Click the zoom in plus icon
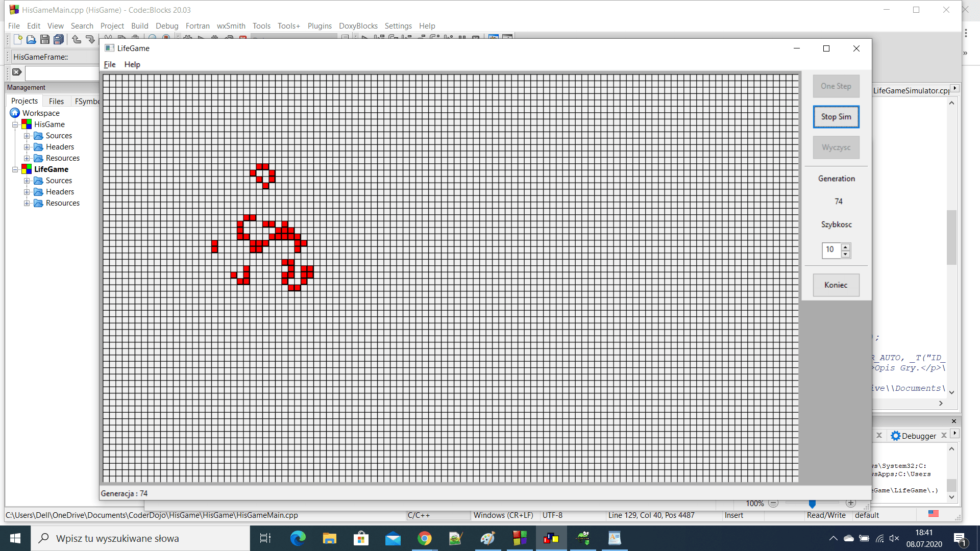 coord(851,503)
